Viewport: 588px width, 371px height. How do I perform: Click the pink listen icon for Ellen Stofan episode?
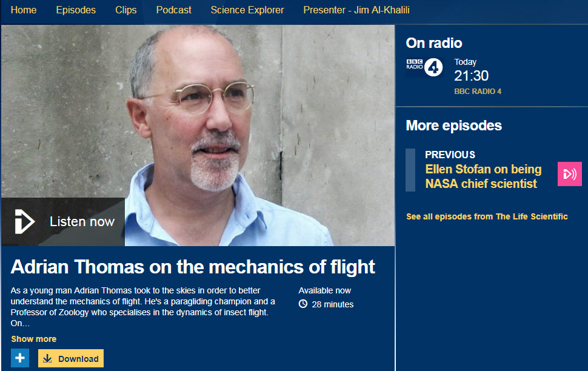tap(570, 174)
